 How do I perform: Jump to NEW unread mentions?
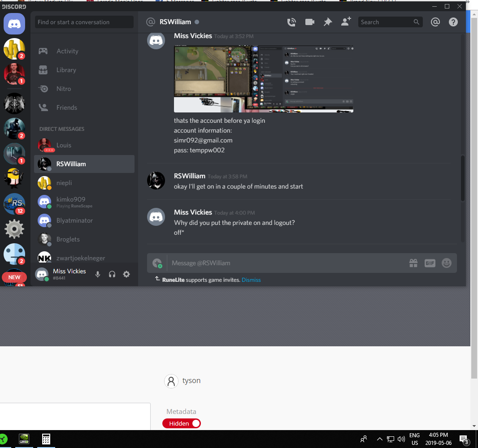(14, 277)
